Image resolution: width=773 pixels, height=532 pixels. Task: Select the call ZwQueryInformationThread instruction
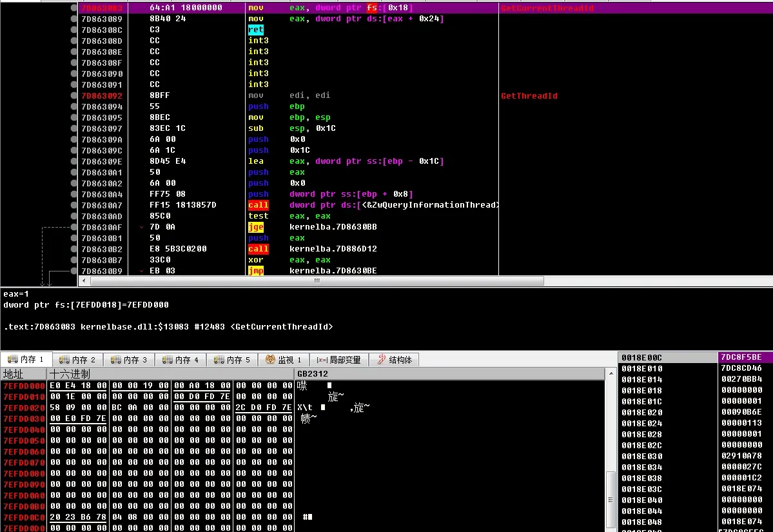373,205
